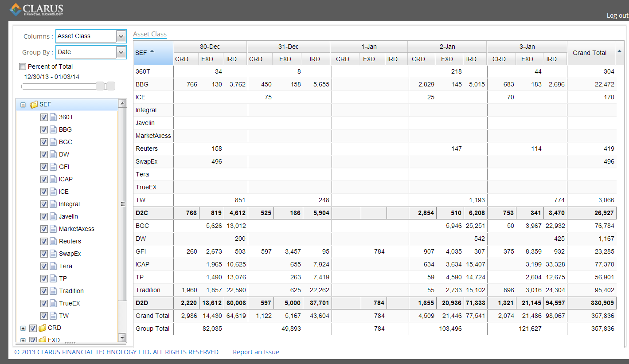Screen dimensions: 629x364
Task: Click the document icon beside TW
Action: (x=53, y=316)
